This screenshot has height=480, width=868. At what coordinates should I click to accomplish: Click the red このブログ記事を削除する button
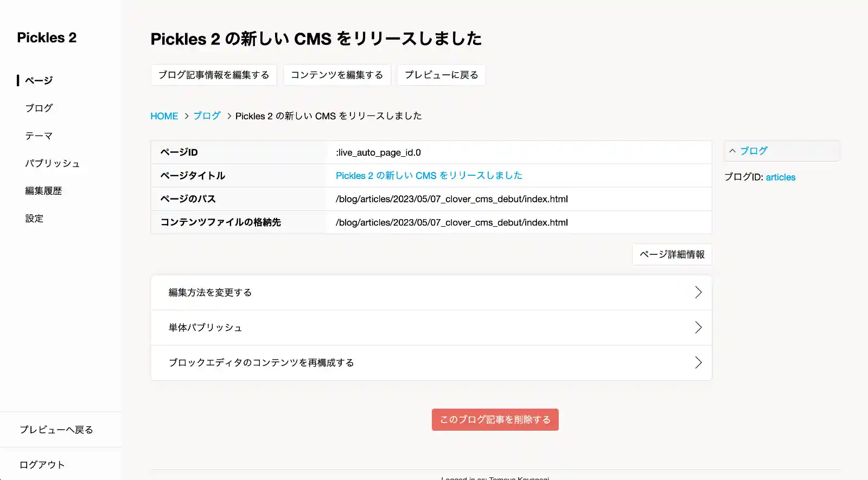[x=495, y=420]
